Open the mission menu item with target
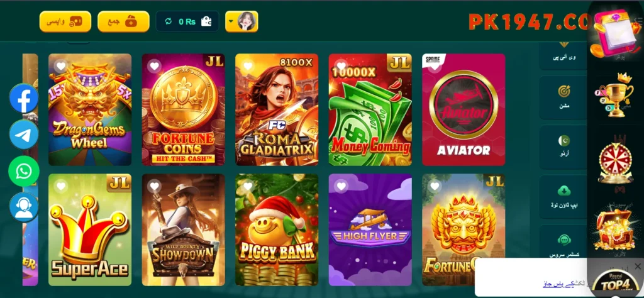The height and width of the screenshot is (298, 644). 563,97
